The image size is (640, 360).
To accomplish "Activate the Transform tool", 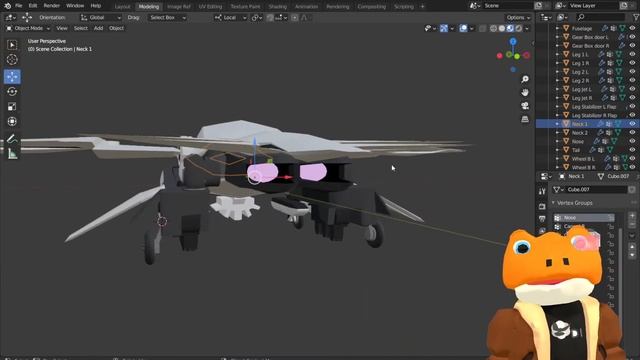I will pos(12,122).
